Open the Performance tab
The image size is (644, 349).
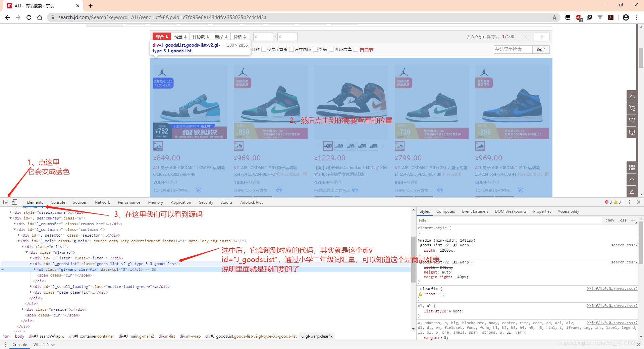tap(129, 202)
